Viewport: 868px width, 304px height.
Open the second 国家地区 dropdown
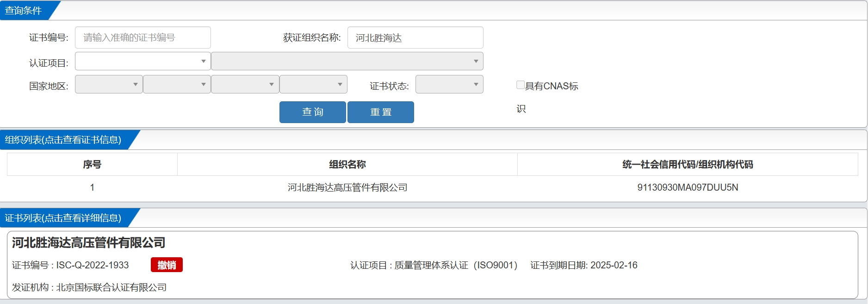177,84
